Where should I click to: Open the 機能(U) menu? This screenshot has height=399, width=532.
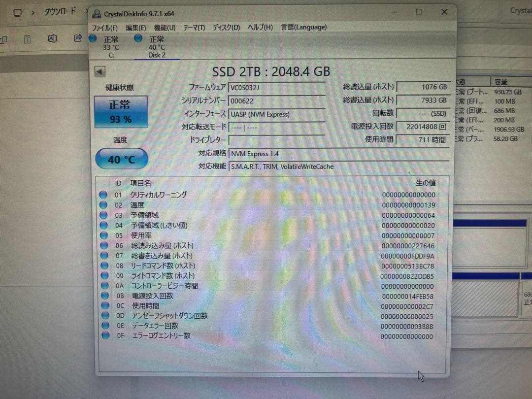(165, 28)
